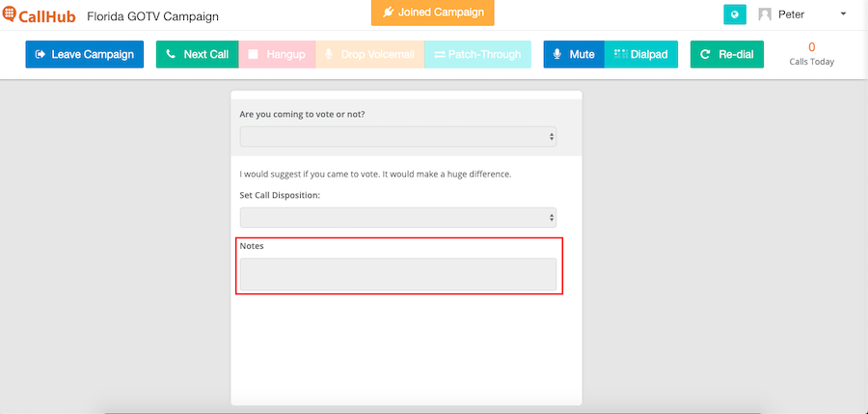This screenshot has height=414, width=868.
Task: Mute the microphone
Action: [x=574, y=54]
